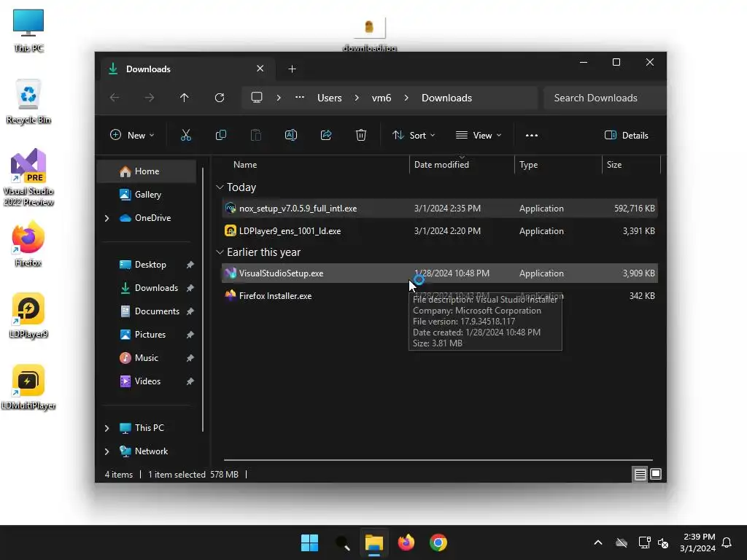Sort by Type column header
The height and width of the screenshot is (560, 747).
pyautogui.click(x=558, y=165)
